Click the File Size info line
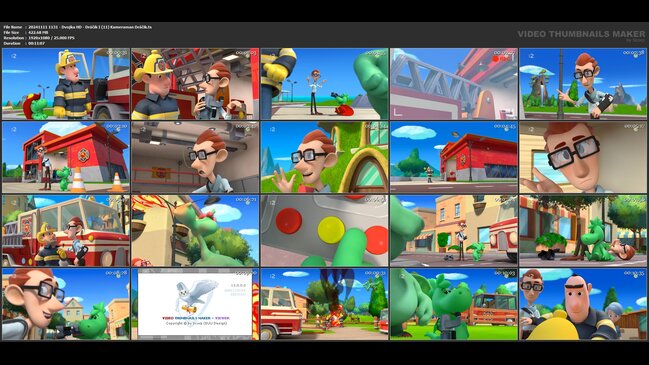The image size is (649, 365). tap(26, 32)
